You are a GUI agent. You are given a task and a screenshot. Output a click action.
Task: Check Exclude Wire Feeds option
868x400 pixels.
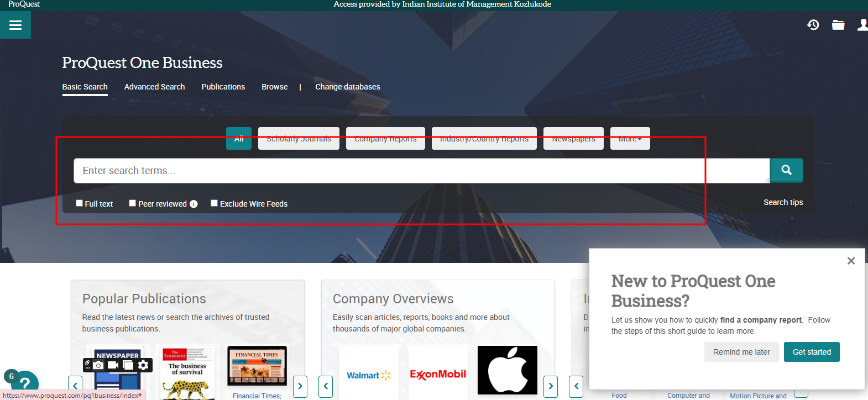(215, 203)
